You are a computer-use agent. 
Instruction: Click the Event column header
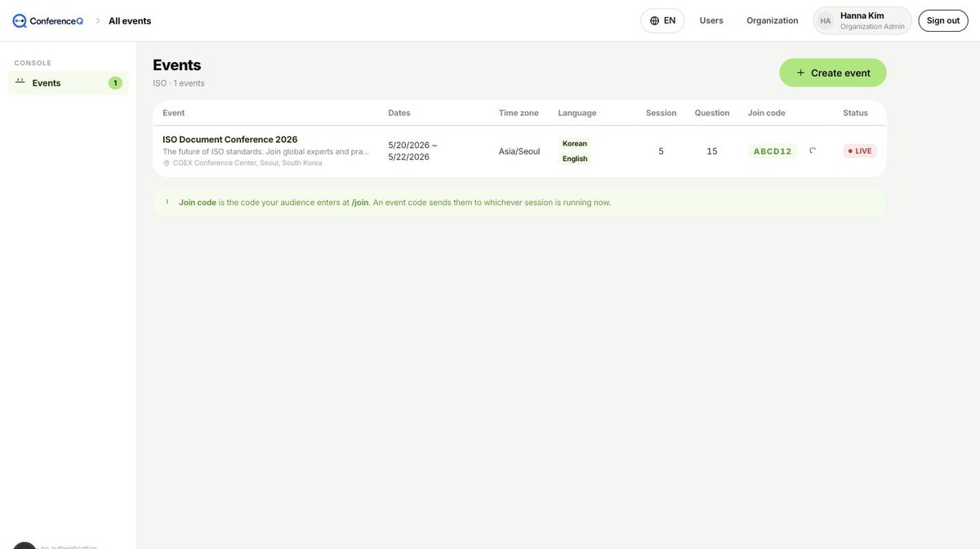173,113
